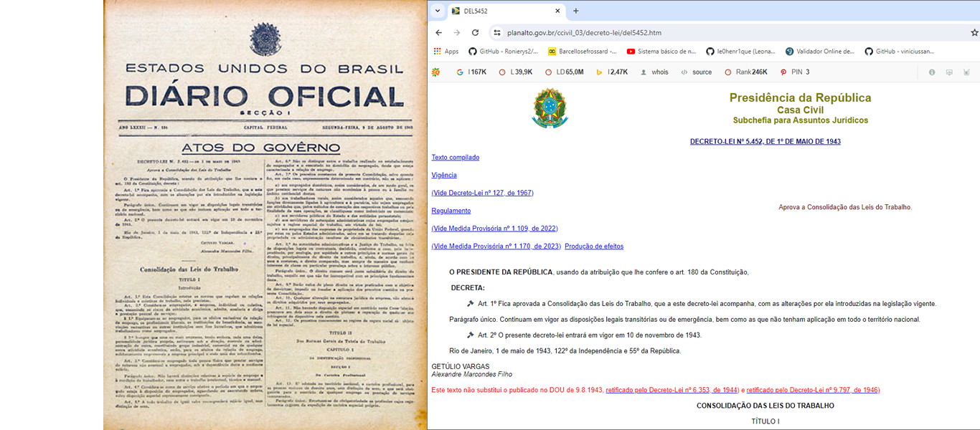
Task: Open Vide Decreto-Lei nº 127 link
Action: [483, 193]
